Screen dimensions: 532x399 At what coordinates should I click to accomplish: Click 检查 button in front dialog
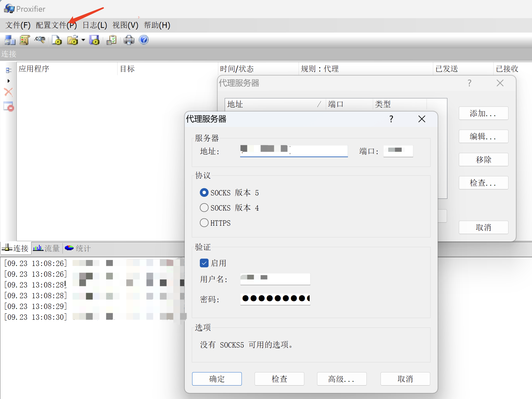pyautogui.click(x=279, y=379)
